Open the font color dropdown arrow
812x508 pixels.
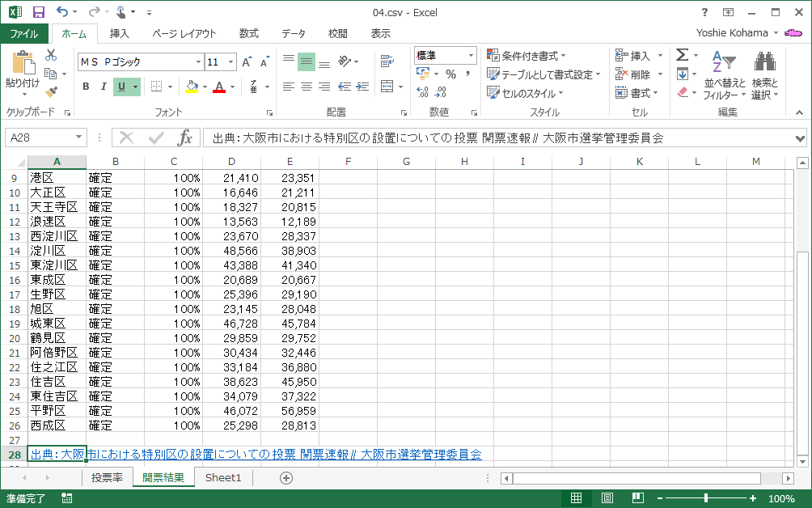coord(232,87)
